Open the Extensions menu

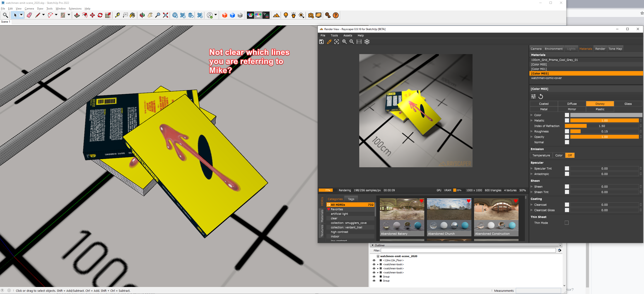point(75,9)
